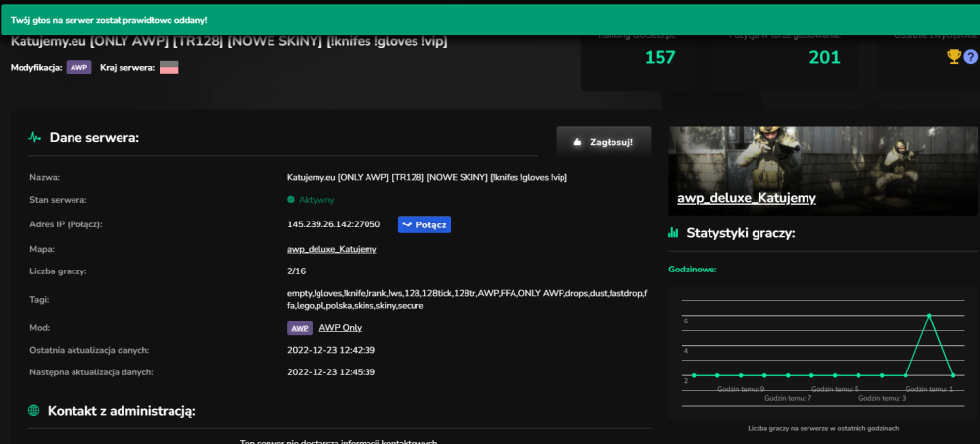
Task: Click the Katujemy.eu server title at page top
Action: pos(228,42)
